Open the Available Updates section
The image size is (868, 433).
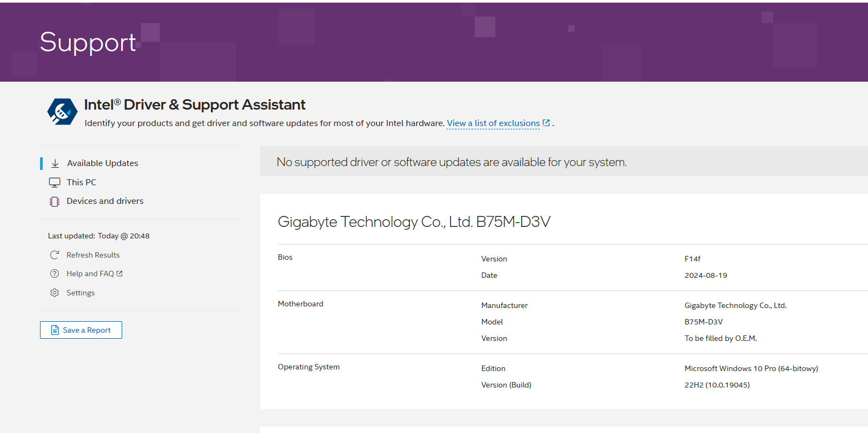[x=102, y=163]
